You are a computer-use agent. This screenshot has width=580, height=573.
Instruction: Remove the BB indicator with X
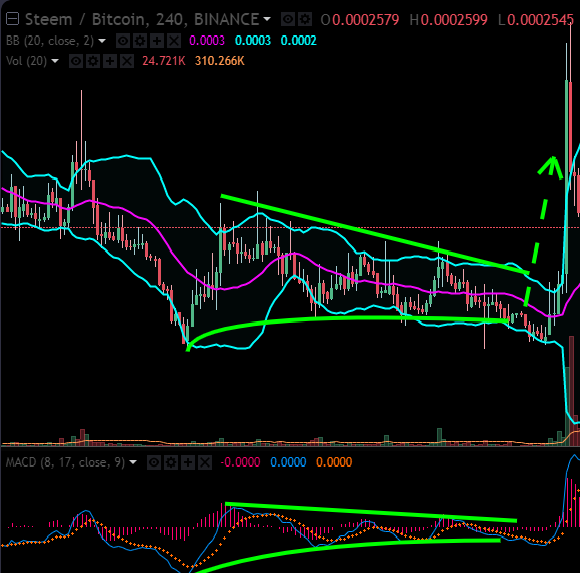(x=174, y=41)
